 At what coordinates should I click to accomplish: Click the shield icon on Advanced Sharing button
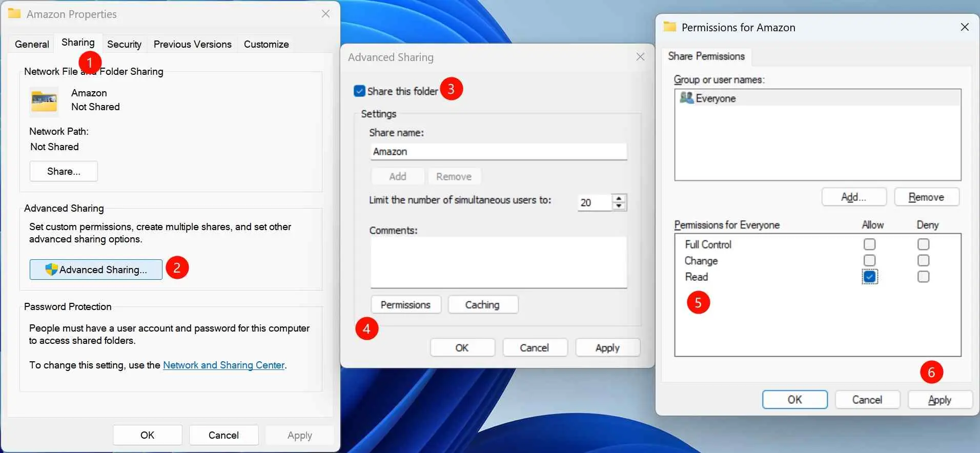(51, 269)
